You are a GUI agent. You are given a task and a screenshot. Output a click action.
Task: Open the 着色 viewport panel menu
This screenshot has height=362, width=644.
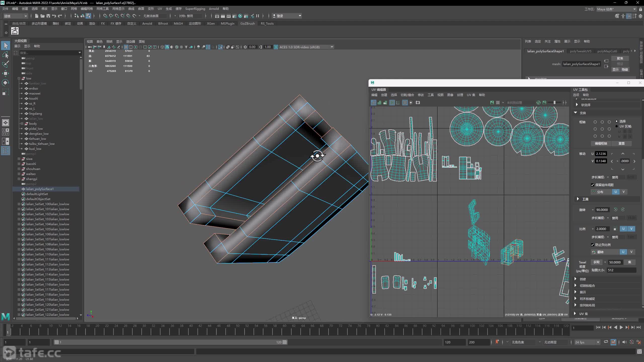pyautogui.click(x=99, y=41)
